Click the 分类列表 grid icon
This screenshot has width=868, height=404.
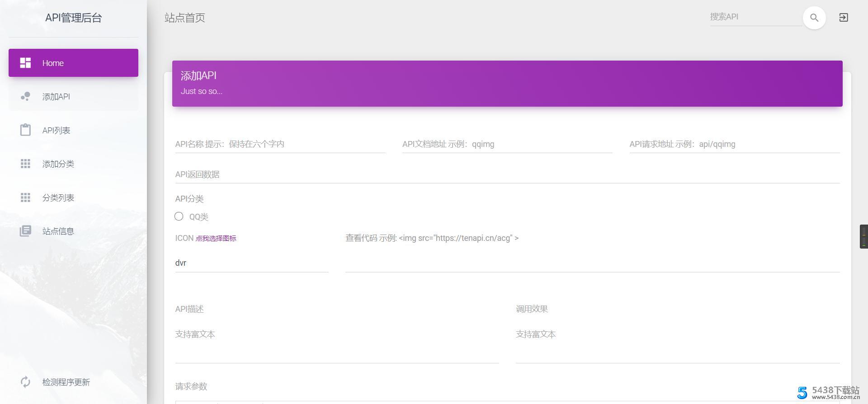[x=25, y=197]
